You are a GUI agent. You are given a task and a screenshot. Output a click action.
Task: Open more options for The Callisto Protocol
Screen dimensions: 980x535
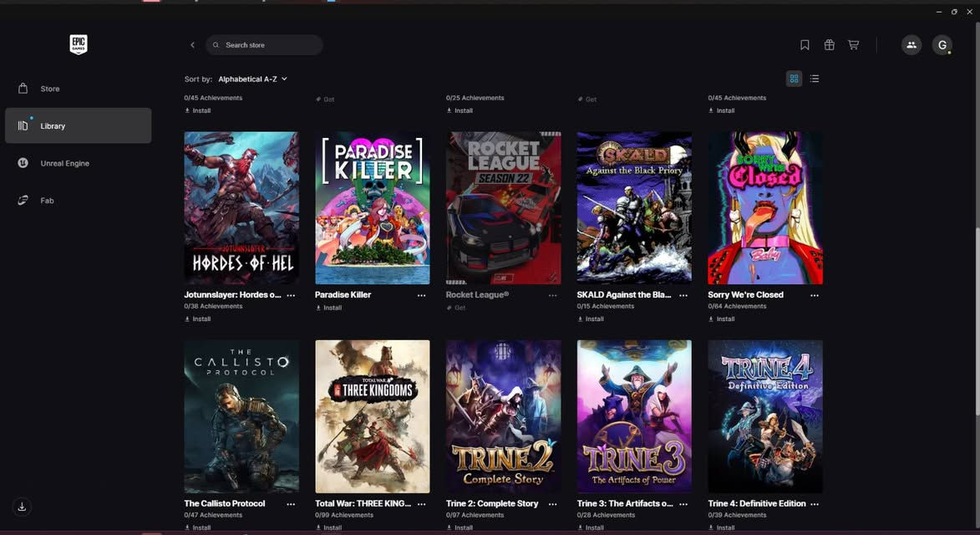tap(291, 504)
